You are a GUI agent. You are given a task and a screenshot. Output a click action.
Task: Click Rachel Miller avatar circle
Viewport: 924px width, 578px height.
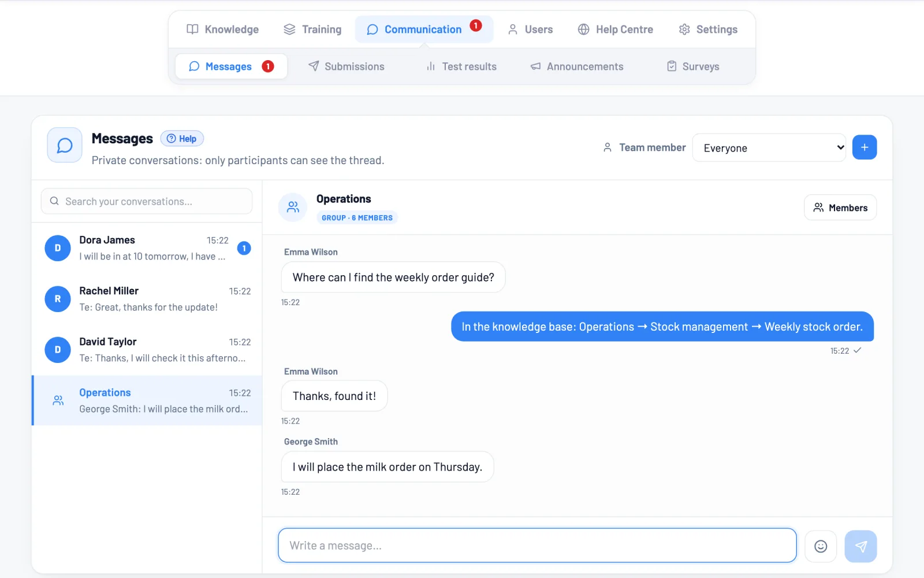point(58,299)
